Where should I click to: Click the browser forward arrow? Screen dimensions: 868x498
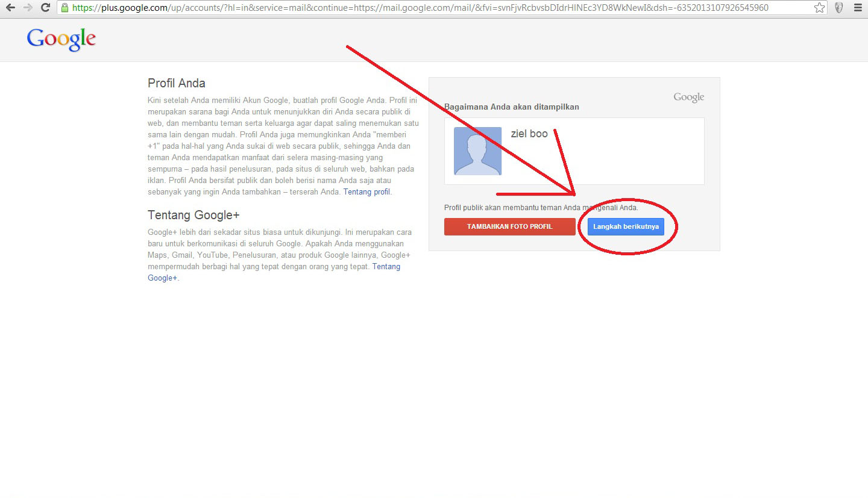28,8
